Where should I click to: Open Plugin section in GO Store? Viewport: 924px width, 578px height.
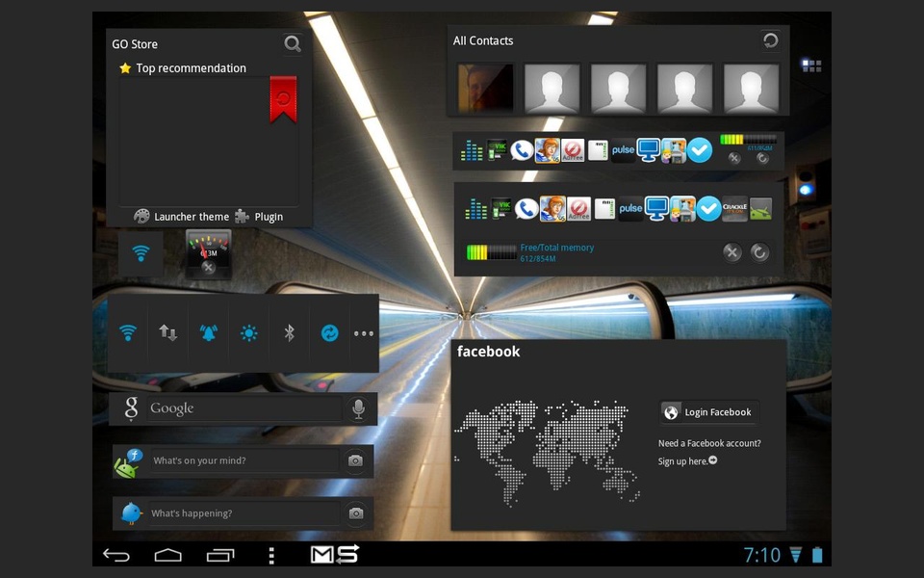[259, 217]
